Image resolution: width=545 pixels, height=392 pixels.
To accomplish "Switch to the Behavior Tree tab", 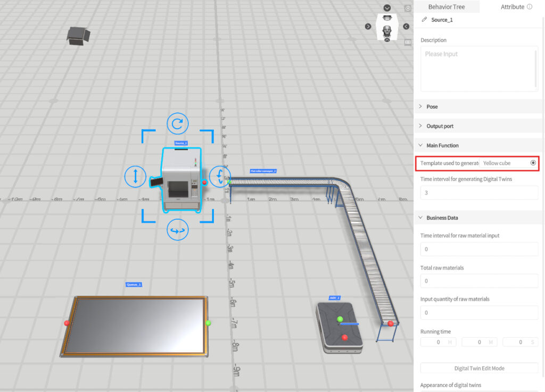I will pos(447,6).
